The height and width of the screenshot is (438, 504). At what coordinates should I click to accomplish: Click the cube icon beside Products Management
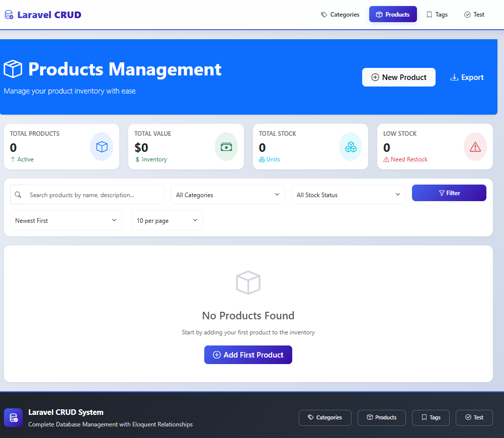point(13,69)
